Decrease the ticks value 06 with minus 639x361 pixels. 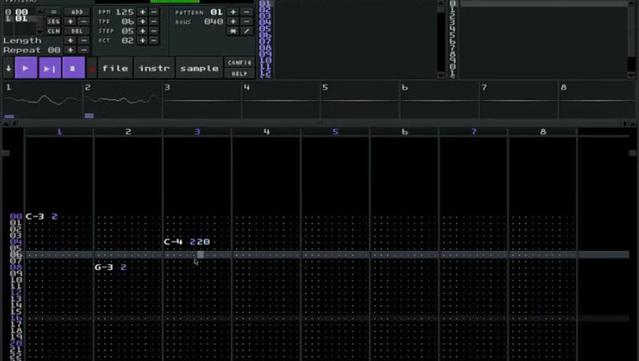[x=154, y=21]
